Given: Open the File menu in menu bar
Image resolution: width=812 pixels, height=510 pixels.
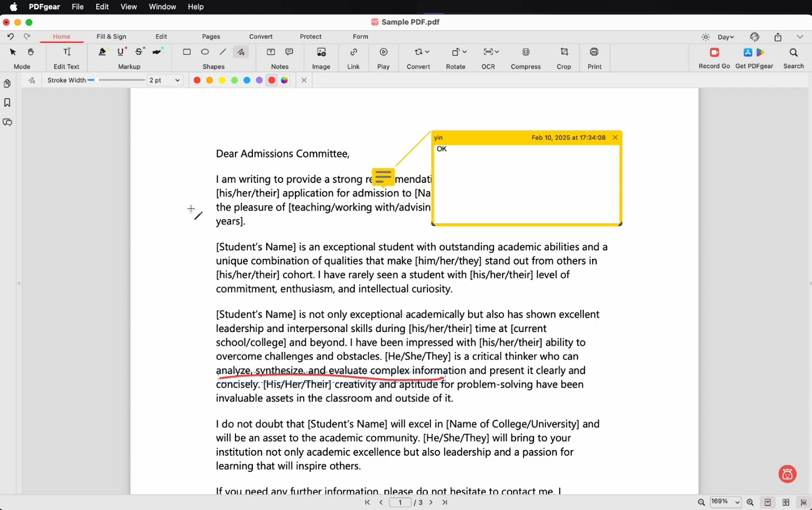Looking at the screenshot, I should [77, 7].
